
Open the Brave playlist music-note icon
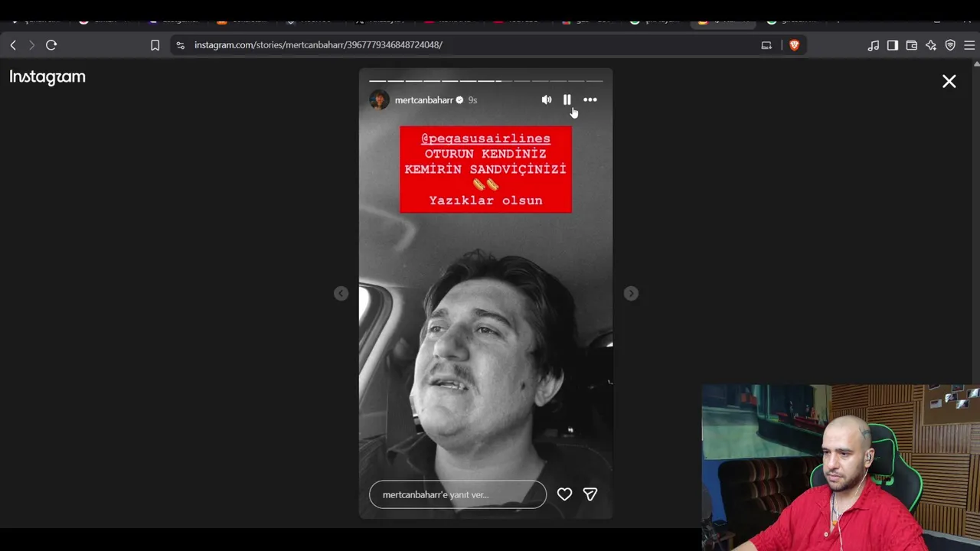(x=874, y=45)
